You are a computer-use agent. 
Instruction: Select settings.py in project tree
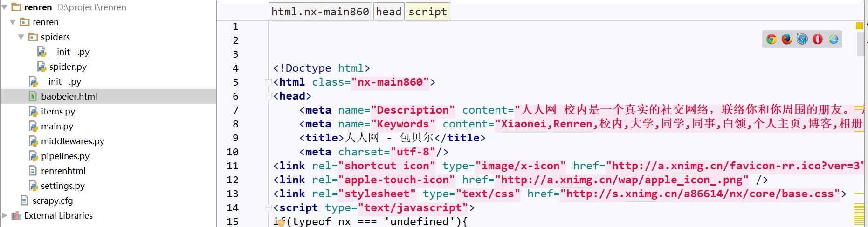coord(63,186)
